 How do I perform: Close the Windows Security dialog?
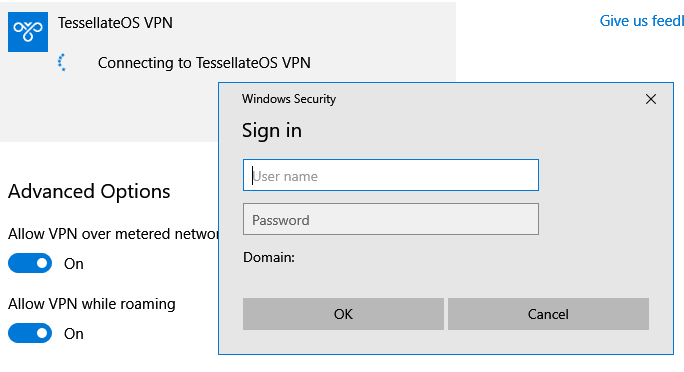coord(651,99)
